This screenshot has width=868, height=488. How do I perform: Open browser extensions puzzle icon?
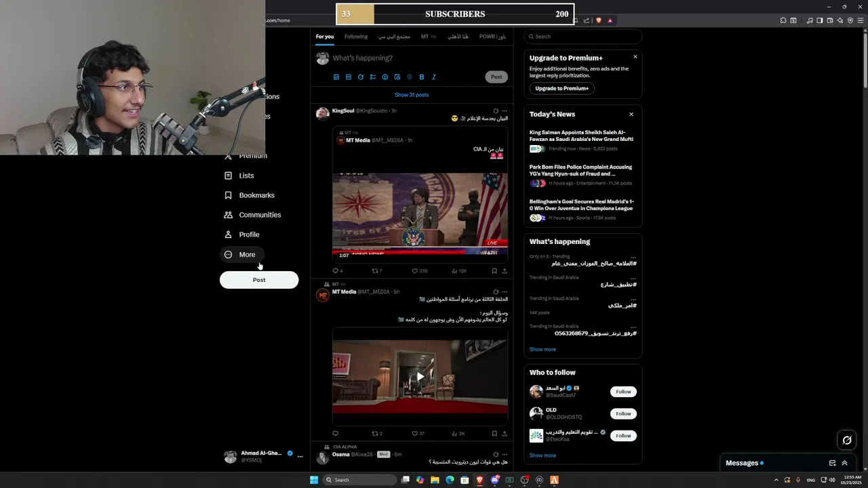click(783, 20)
